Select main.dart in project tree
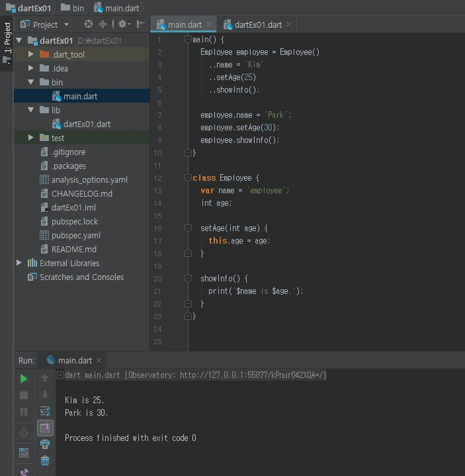 point(82,96)
